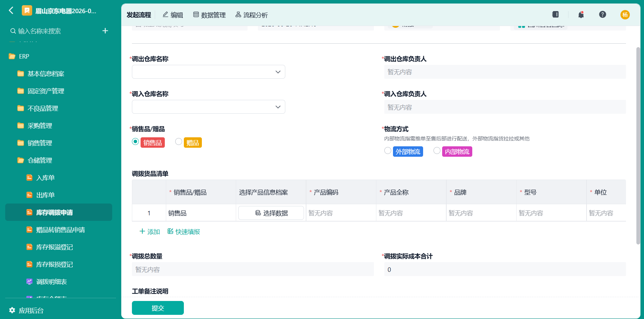Click the orange user avatar 杨

point(625,15)
